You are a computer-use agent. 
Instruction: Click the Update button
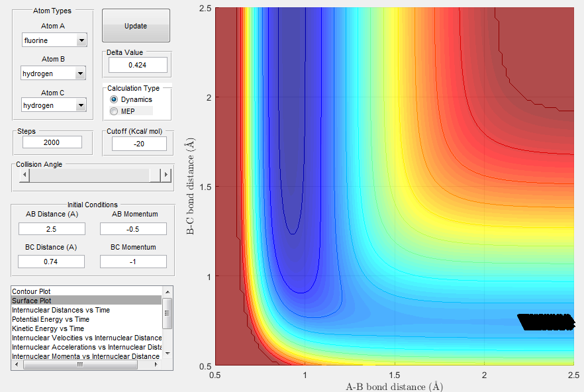click(x=136, y=26)
